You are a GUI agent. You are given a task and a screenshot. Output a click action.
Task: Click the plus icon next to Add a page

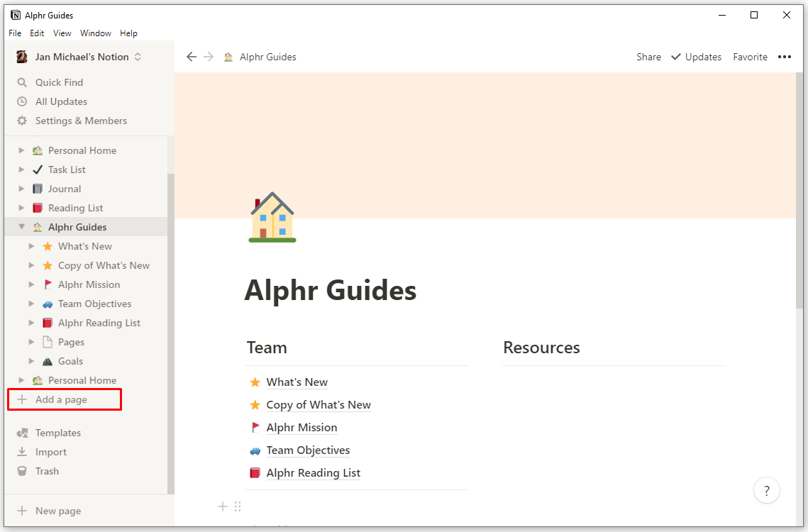pos(22,399)
